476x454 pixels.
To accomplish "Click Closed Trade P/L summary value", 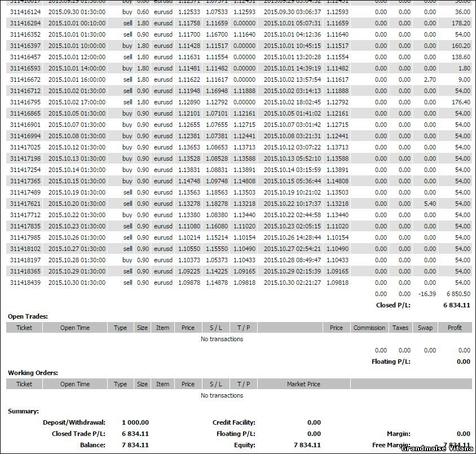I will click(135, 434).
